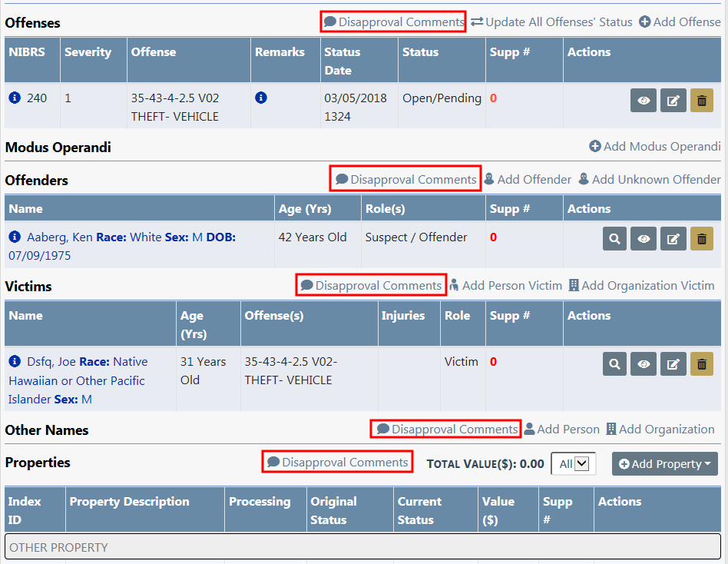This screenshot has width=728, height=564.
Task: Open the Add Property dropdown
Action: pos(664,464)
